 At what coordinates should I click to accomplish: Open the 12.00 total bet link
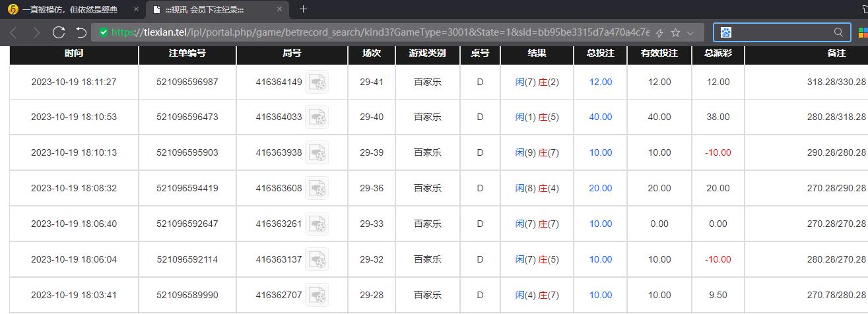pyautogui.click(x=601, y=82)
